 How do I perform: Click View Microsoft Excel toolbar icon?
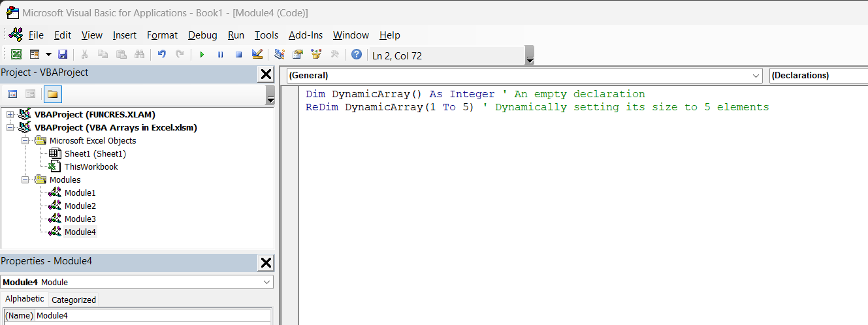click(16, 55)
